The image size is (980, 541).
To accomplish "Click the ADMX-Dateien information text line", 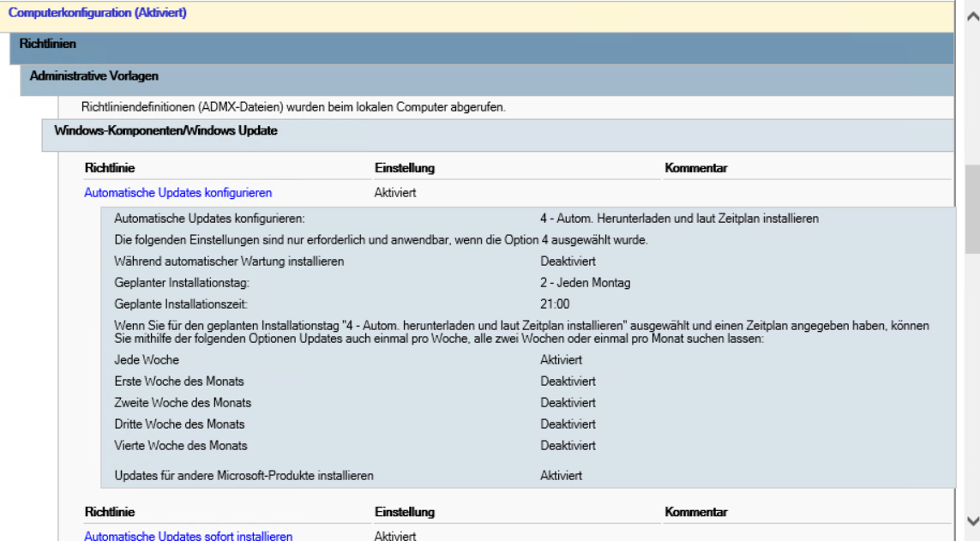I will click(293, 107).
